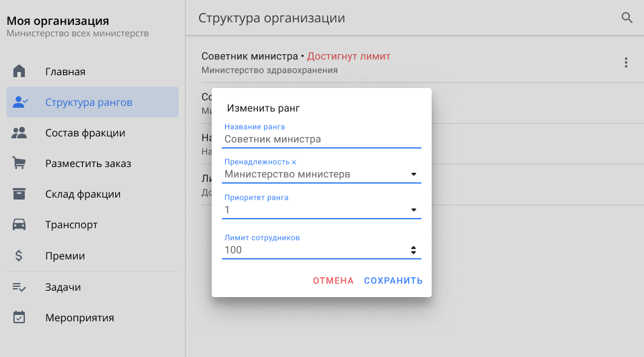Click the Задачи checklist icon
Screen dimensions: 644x357
coord(19,287)
